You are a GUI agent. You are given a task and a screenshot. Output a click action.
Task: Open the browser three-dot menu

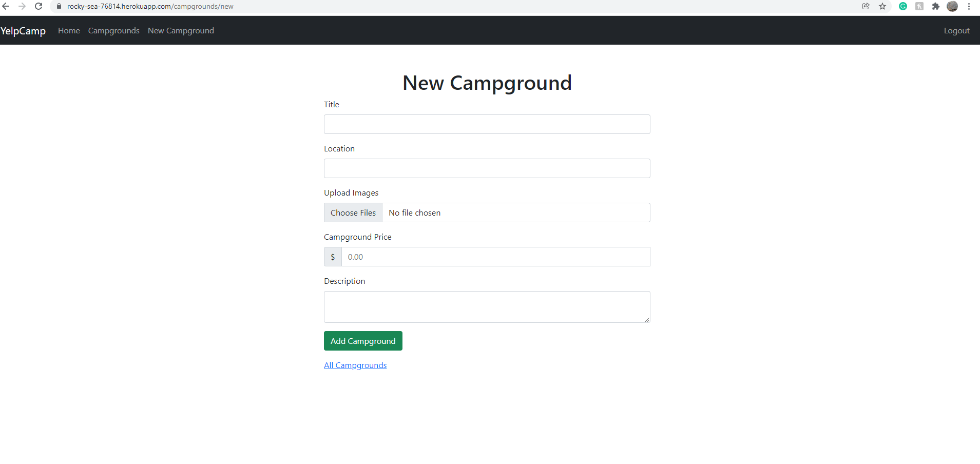point(969,7)
